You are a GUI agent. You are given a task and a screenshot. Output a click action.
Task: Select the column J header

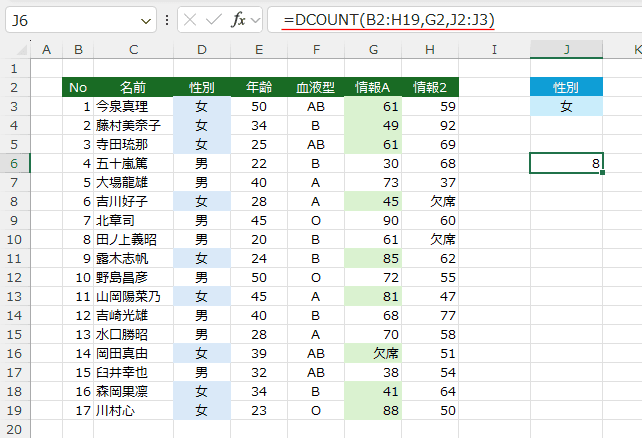[x=566, y=49]
